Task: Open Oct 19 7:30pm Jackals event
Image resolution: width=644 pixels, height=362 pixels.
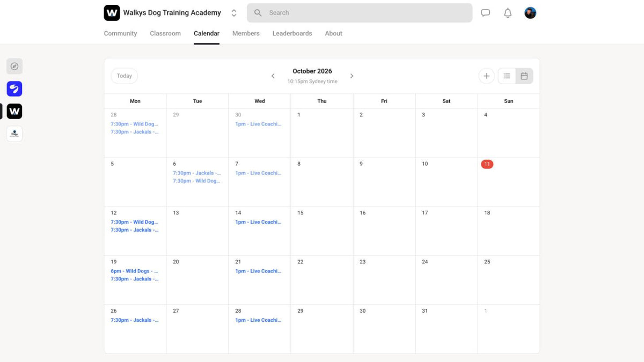Action: [x=135, y=279]
